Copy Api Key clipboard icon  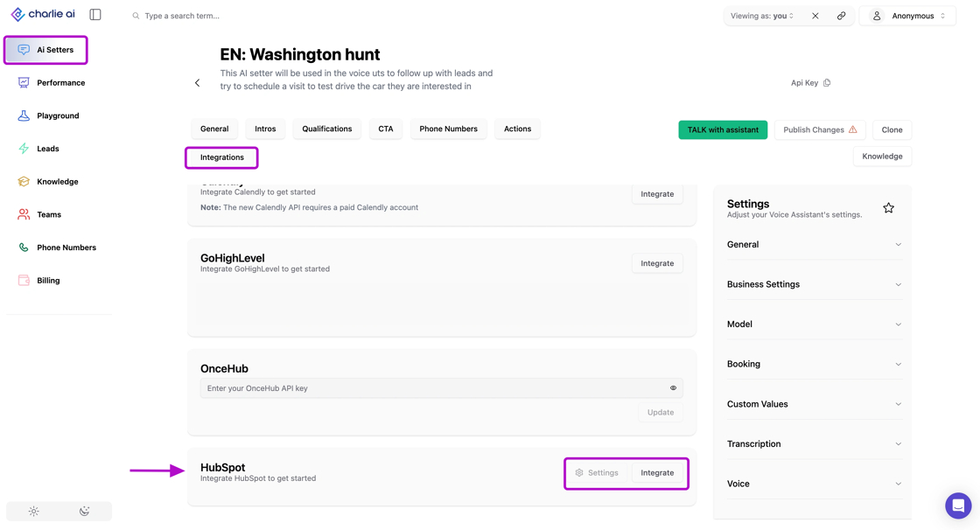tap(827, 82)
